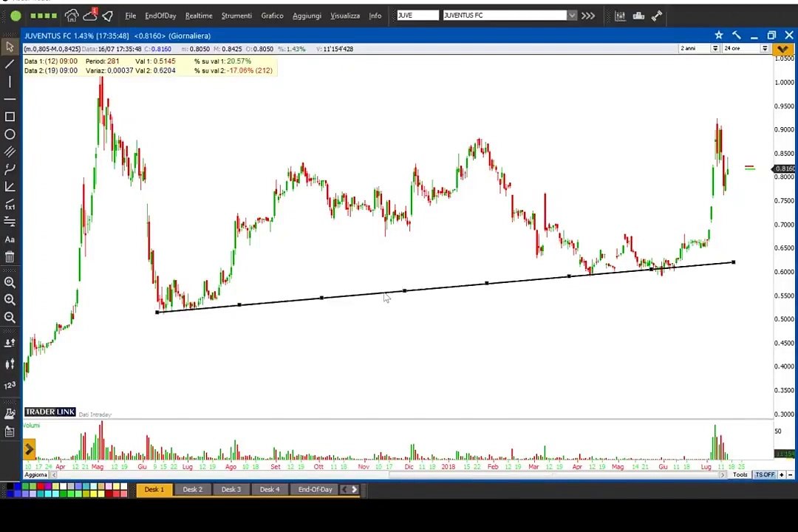Click the JUVE ticker symbol input field

click(x=417, y=16)
